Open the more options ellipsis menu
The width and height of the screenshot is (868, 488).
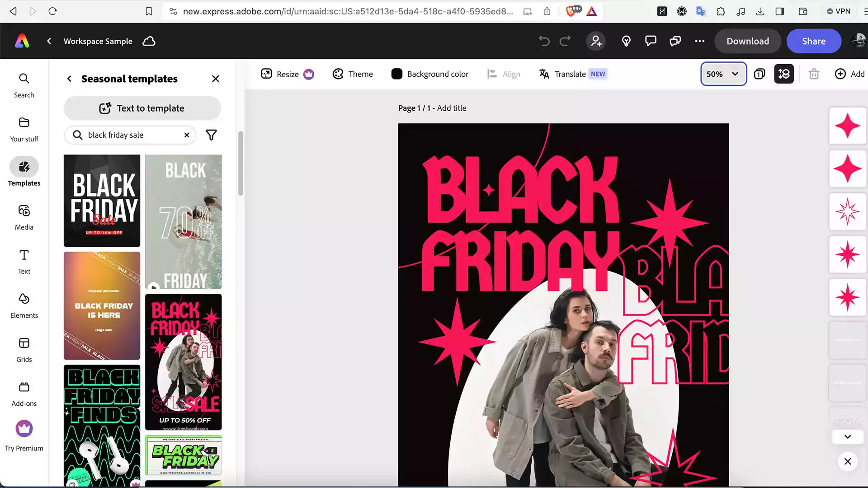pos(699,41)
